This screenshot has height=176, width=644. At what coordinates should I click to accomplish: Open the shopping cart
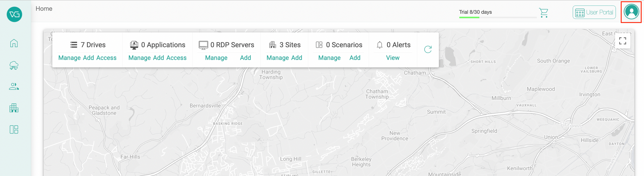click(x=544, y=13)
